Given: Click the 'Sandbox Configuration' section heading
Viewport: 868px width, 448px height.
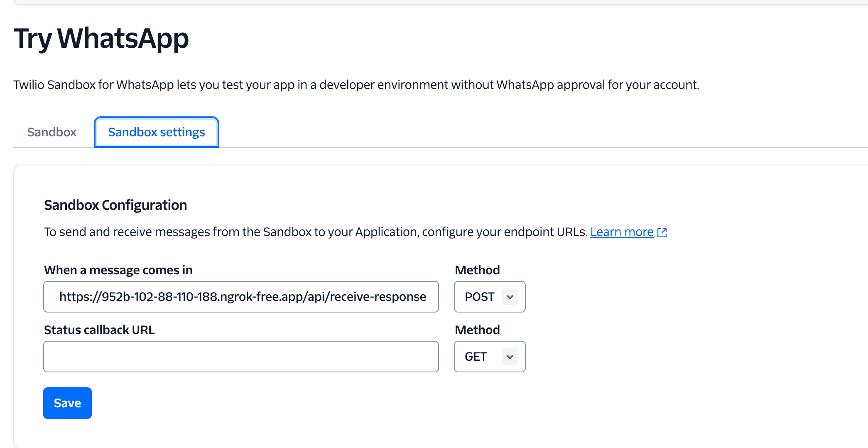Looking at the screenshot, I should [115, 205].
